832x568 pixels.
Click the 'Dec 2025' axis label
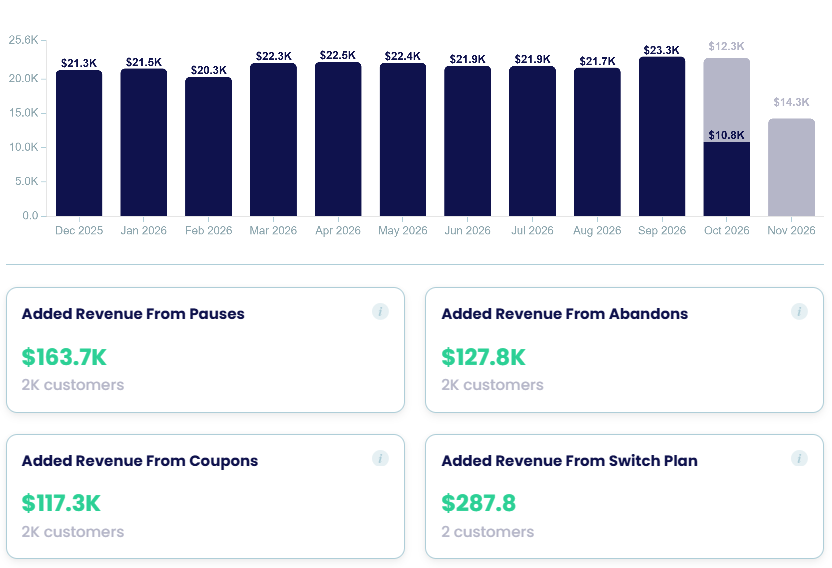79,230
